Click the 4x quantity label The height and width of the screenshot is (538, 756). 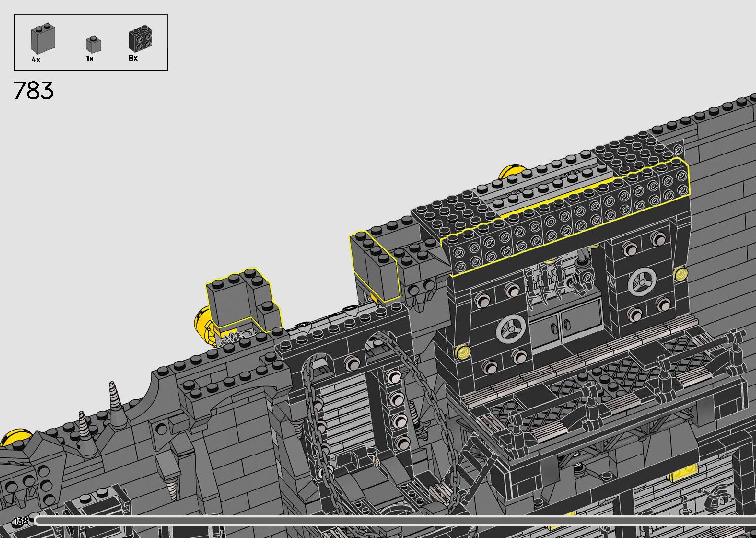click(x=36, y=60)
